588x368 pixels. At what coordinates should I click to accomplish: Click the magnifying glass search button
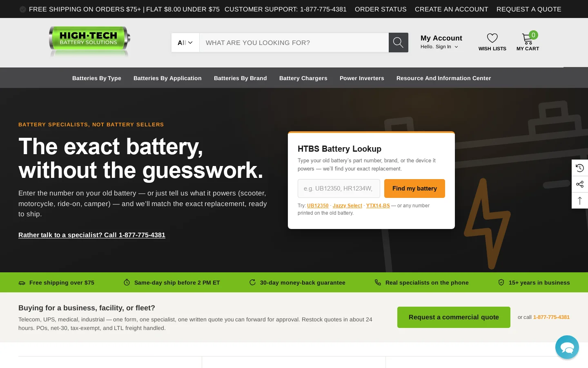(x=398, y=43)
